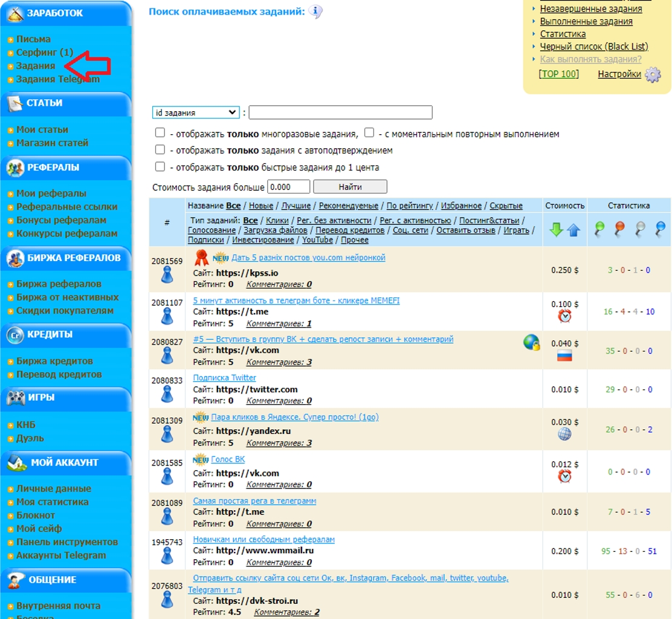Check only quick tasks up to 1 cent

click(x=160, y=166)
